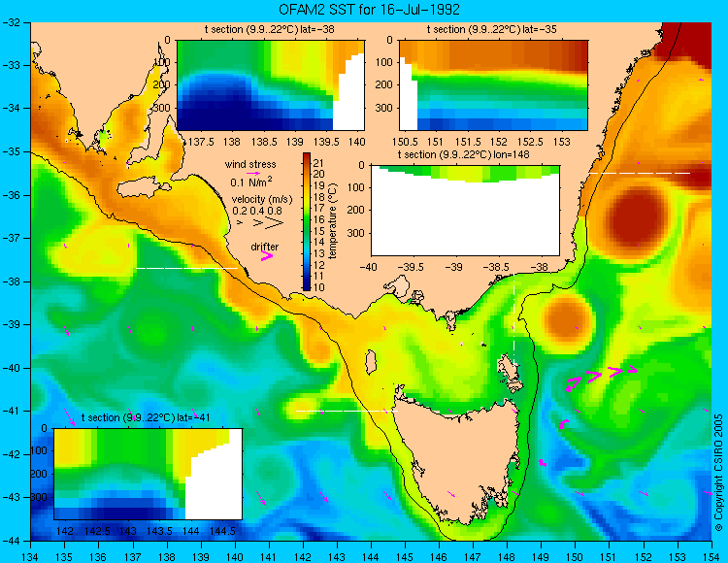728x563 pixels.
Task: Click the magenta wind stress arrow in legend
Action: pos(253,173)
